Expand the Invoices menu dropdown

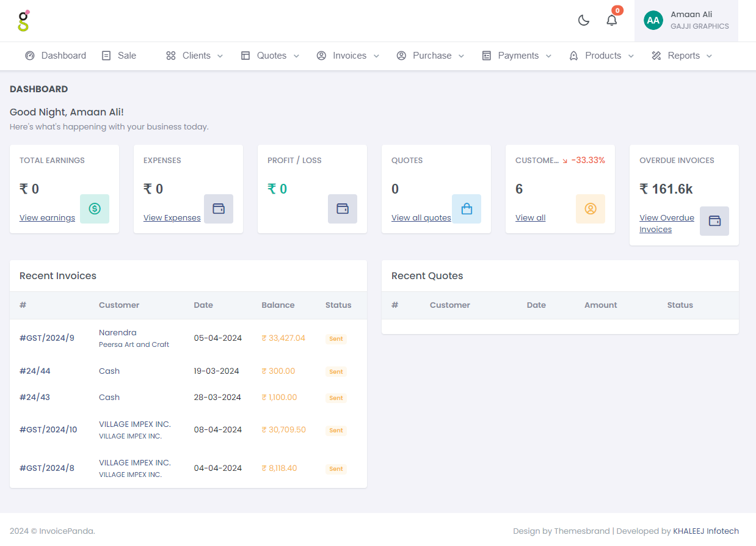point(348,56)
